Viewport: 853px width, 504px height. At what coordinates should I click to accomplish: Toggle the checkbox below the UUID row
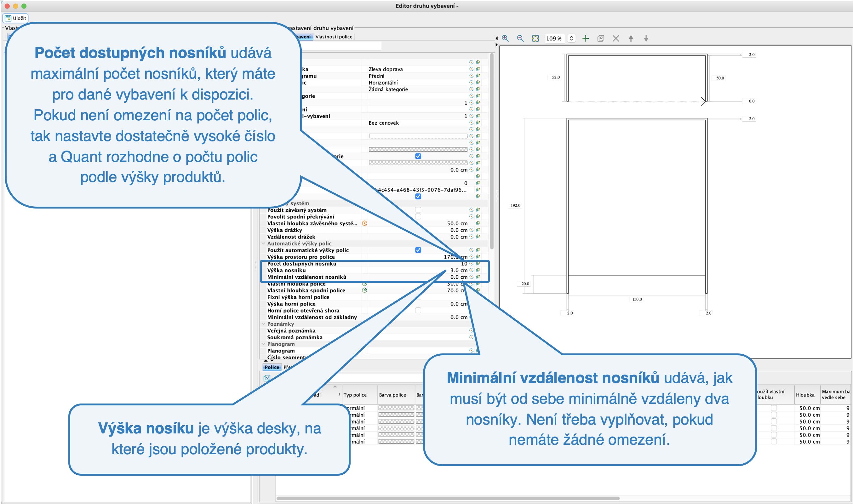point(418,196)
